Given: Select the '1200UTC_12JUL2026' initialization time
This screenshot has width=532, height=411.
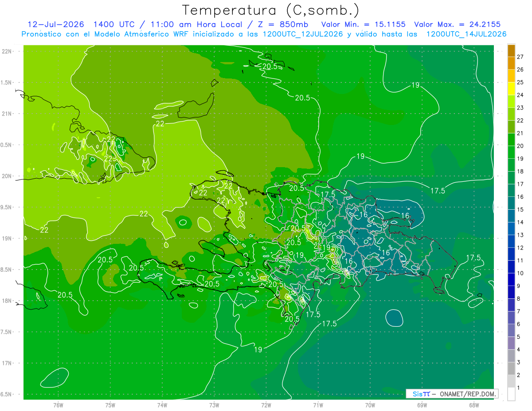Looking at the screenshot, I should (x=302, y=34).
